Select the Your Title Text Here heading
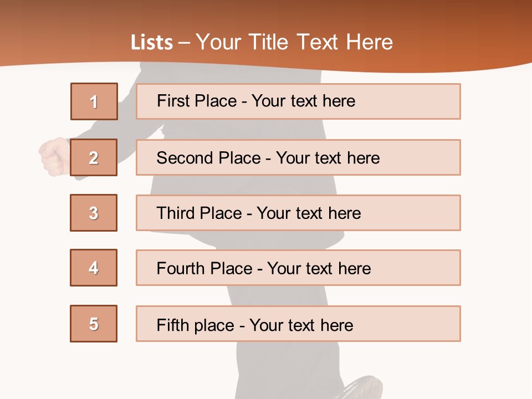The width and height of the screenshot is (532, 399). [x=294, y=43]
